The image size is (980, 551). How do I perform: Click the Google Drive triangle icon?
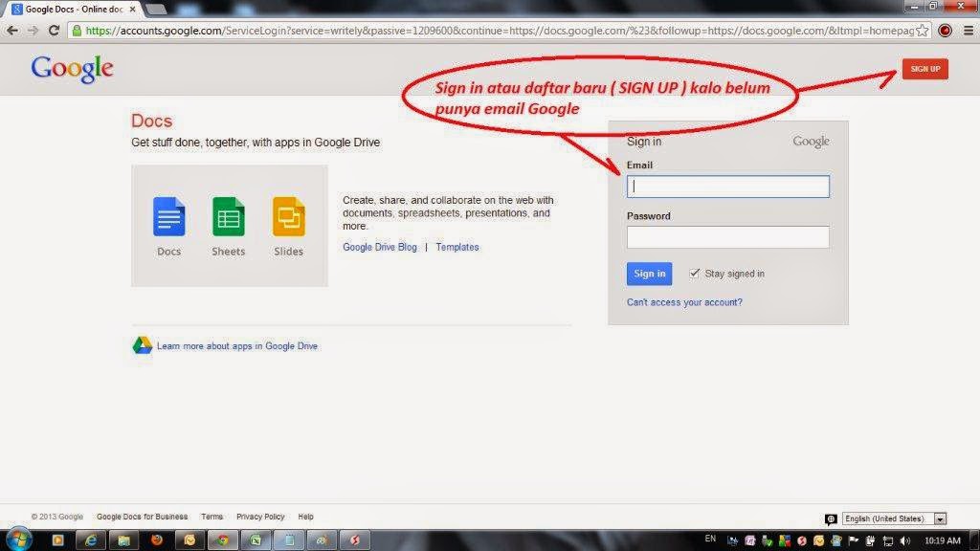pyautogui.click(x=143, y=345)
